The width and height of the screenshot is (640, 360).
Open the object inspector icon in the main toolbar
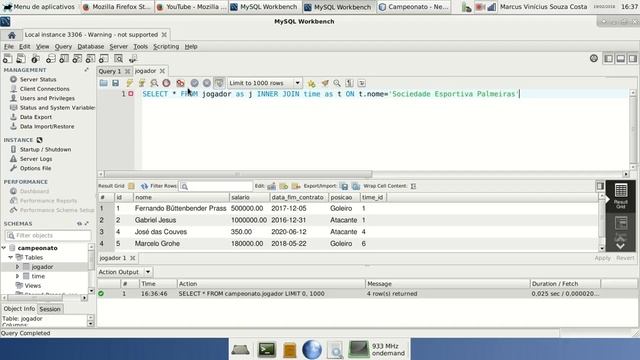tap(35, 59)
